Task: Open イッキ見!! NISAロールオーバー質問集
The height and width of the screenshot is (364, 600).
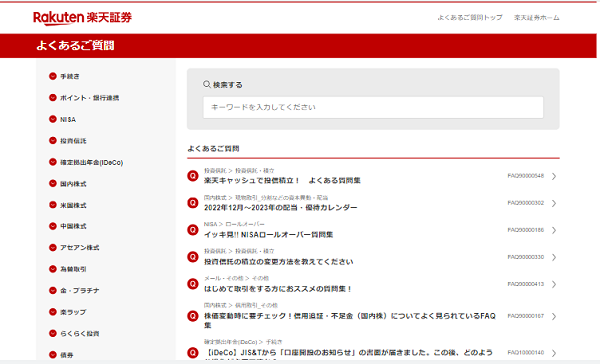Action: 269,235
